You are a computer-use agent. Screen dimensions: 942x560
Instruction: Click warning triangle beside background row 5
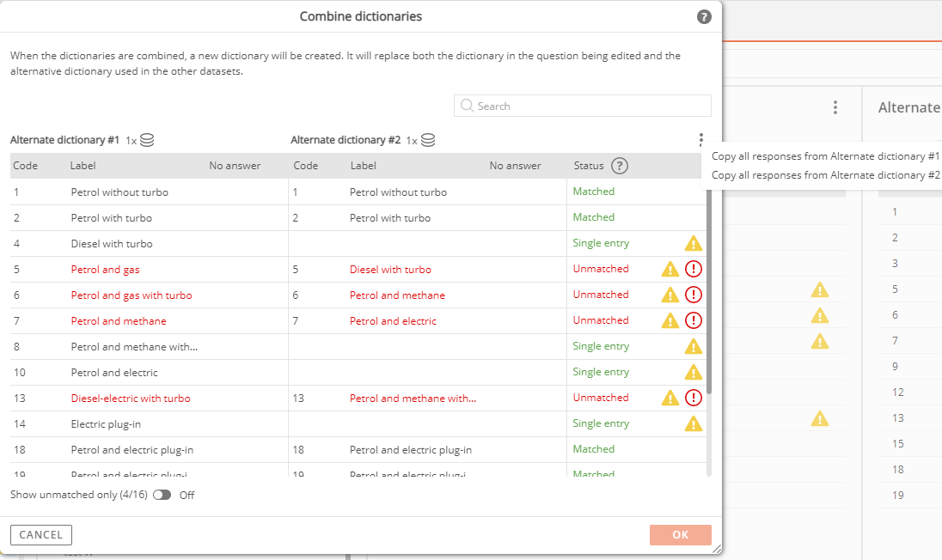[x=819, y=290]
